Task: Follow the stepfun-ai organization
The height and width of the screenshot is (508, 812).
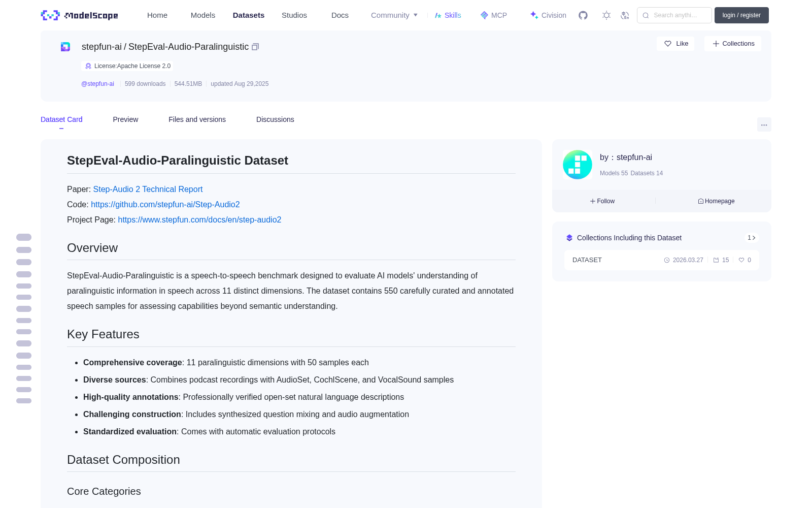Action: pyautogui.click(x=602, y=201)
